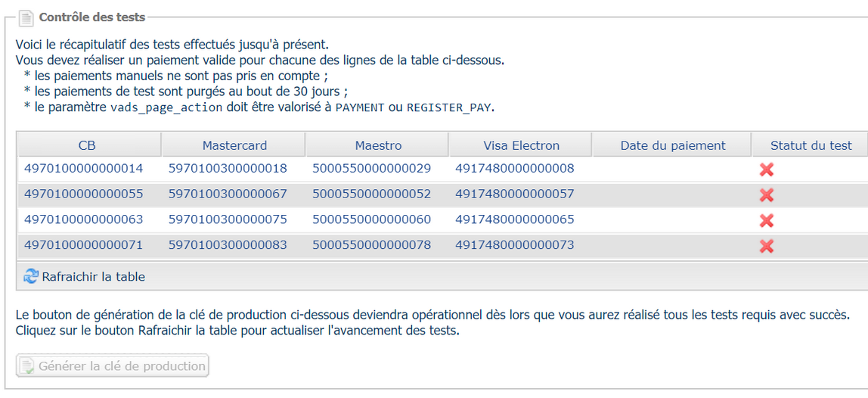
Task: Click red X status in second row
Action: click(x=766, y=194)
